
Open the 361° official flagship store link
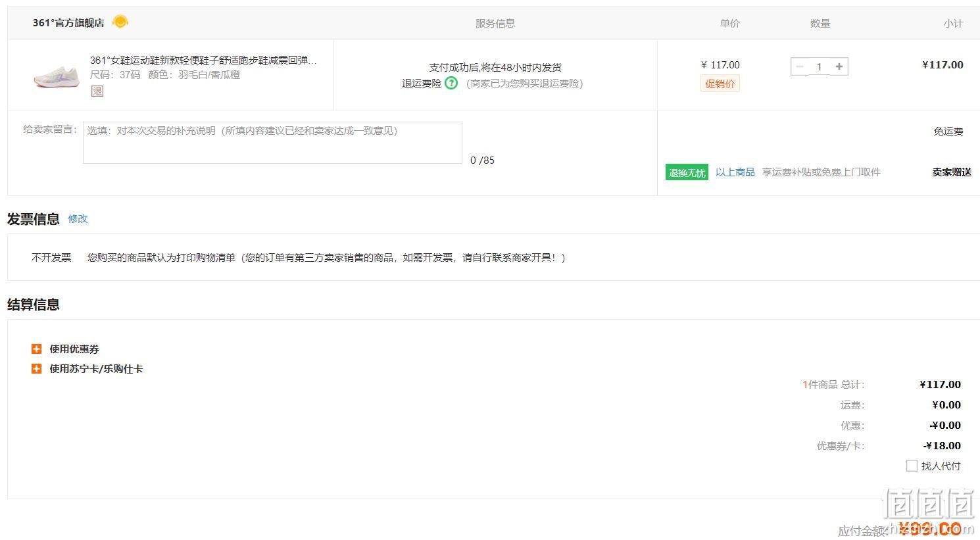click(68, 23)
